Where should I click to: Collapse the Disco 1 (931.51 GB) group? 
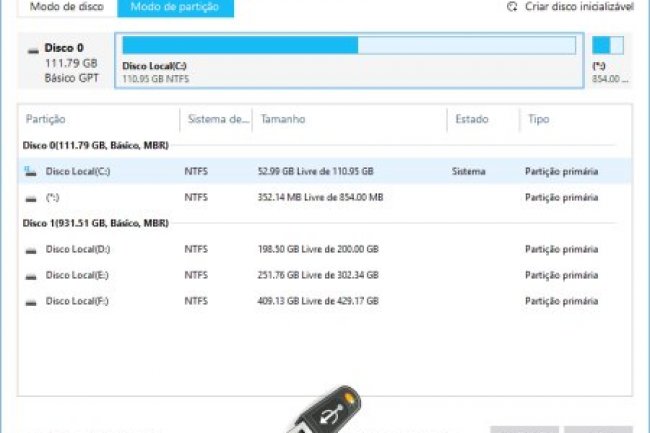(95, 223)
